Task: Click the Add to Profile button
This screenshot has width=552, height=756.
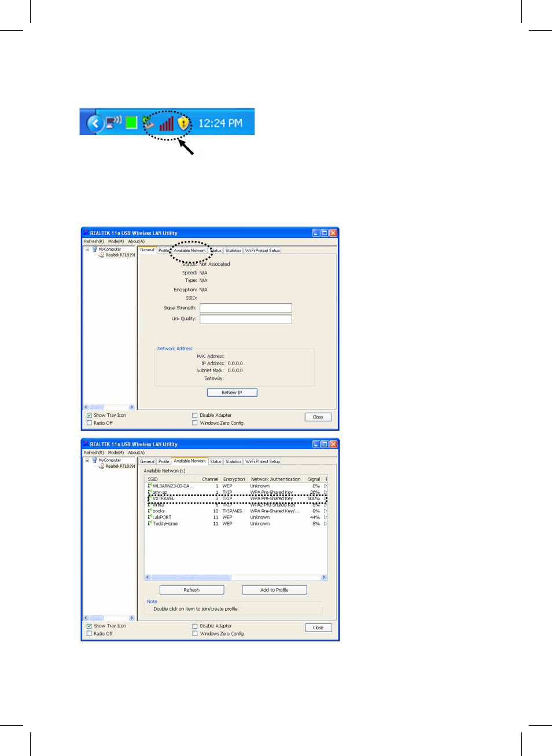Action: click(274, 590)
